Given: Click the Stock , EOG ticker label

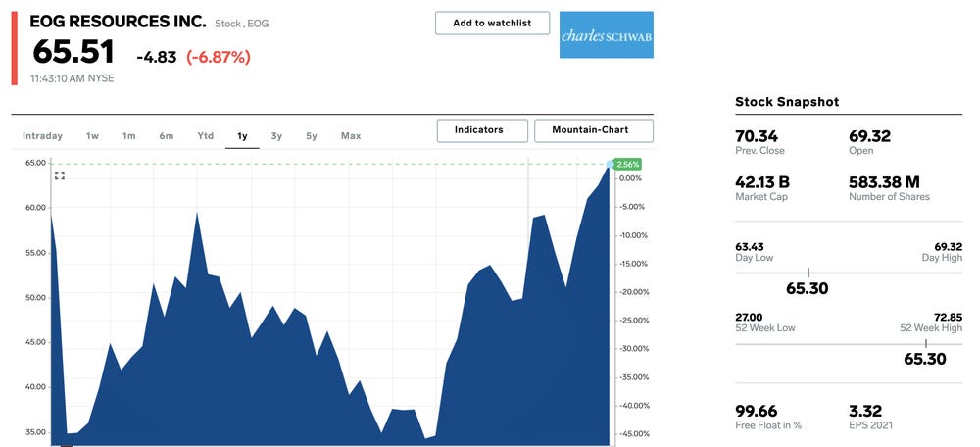Looking at the screenshot, I should 242,24.
